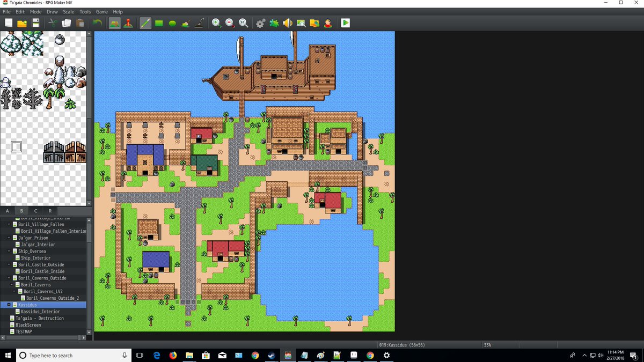This screenshot has width=644, height=362.
Task: Collapse the Boril_Caverns_Outside map node
Action: (x=9, y=278)
